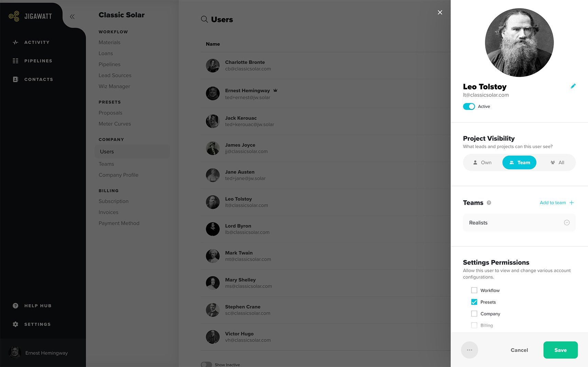Choose the All project visibility option
The width and height of the screenshot is (588, 367).
[557, 162]
